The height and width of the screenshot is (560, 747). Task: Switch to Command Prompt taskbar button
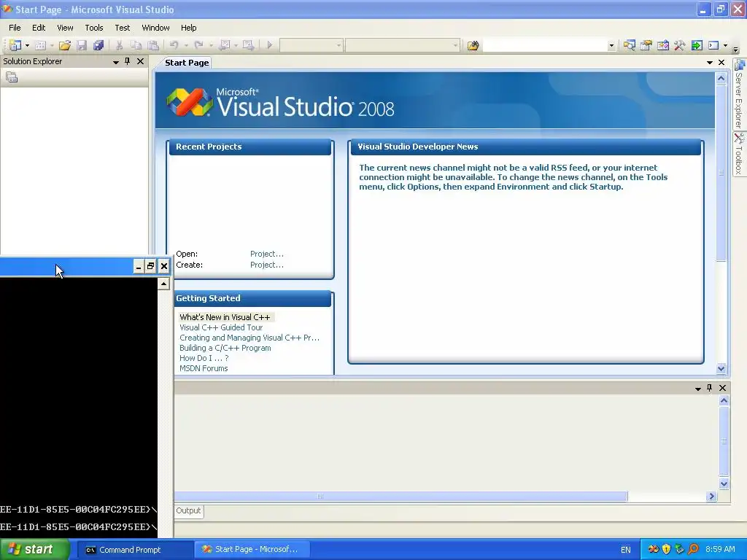coord(134,550)
